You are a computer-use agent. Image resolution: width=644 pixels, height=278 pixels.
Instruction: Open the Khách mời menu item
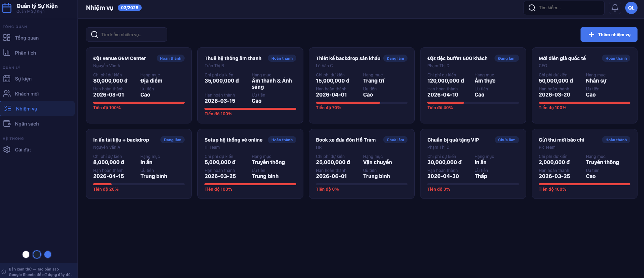click(x=38, y=93)
